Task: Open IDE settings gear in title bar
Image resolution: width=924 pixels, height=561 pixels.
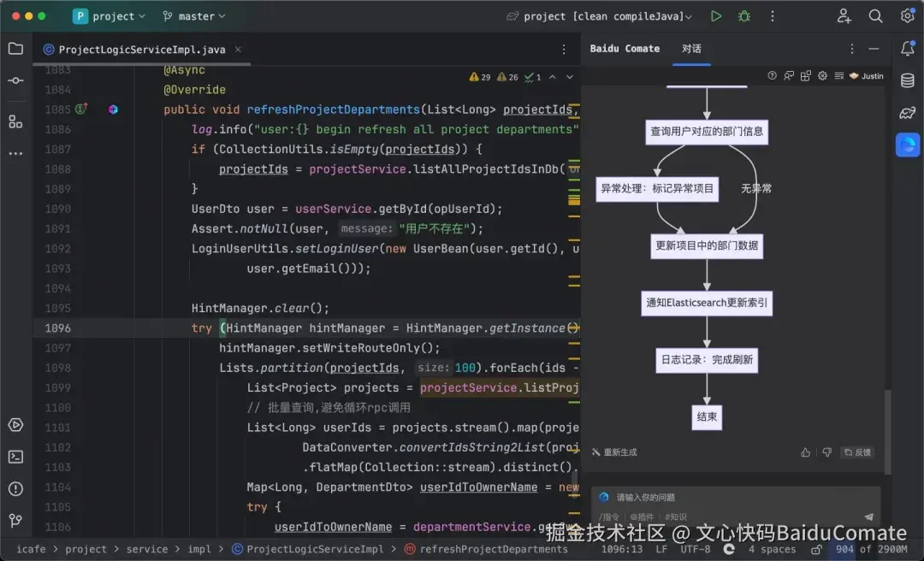Action: (908, 16)
